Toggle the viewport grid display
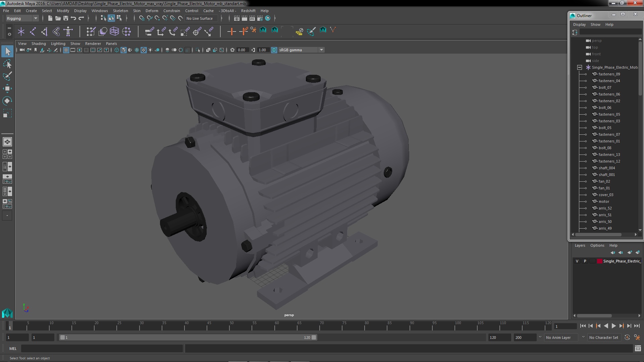Screen dimensions: 644x362 [66, 50]
